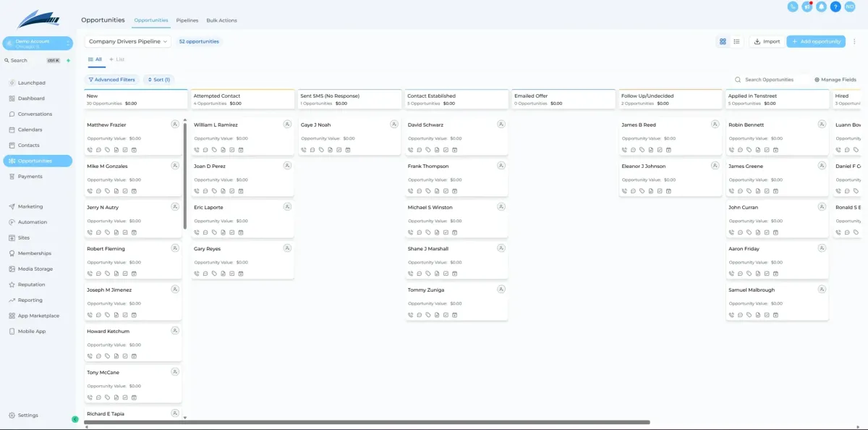868x430 pixels.
Task: Click the phone dialer icon in header
Action: coord(793,7)
